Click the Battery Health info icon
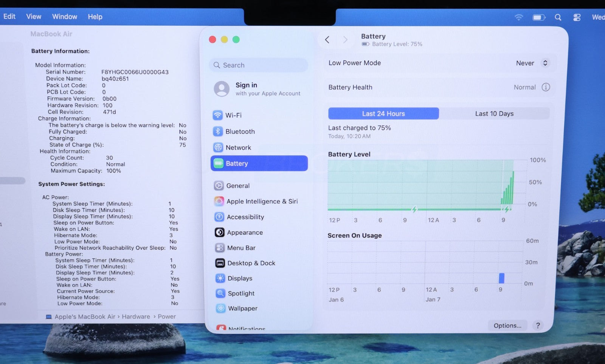 tap(545, 87)
